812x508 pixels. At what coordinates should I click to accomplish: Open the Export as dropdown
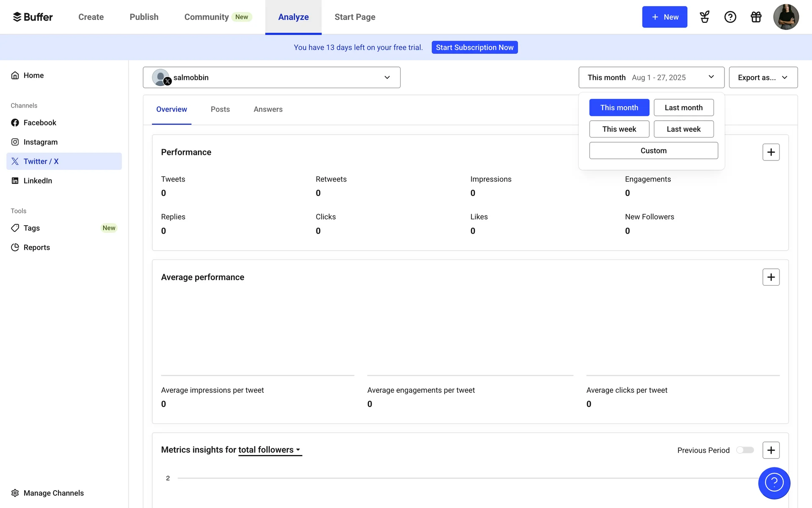coord(763,77)
